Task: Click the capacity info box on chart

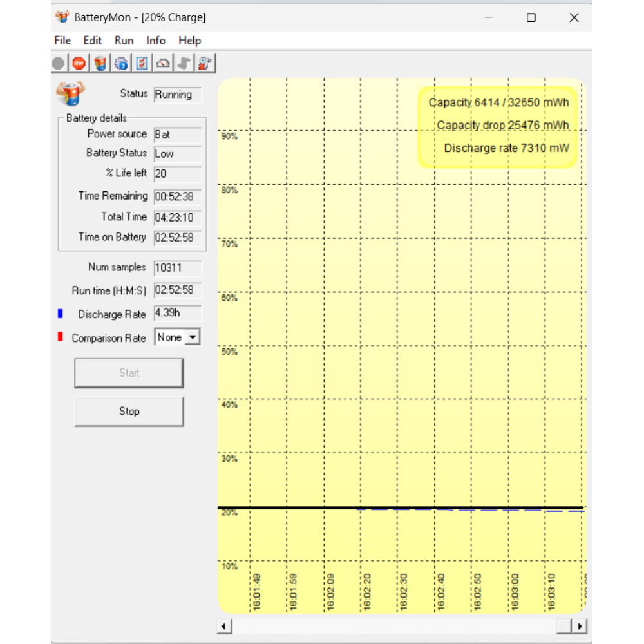Action: [498, 126]
